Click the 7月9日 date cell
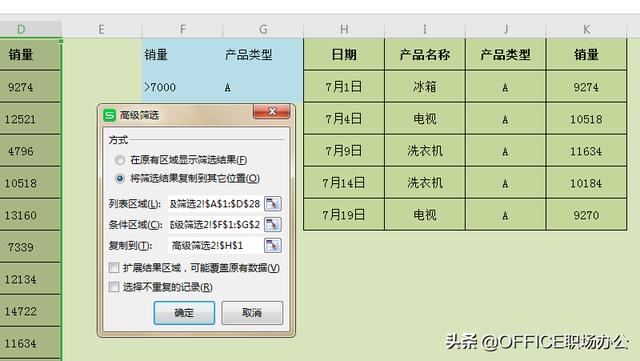 point(344,151)
